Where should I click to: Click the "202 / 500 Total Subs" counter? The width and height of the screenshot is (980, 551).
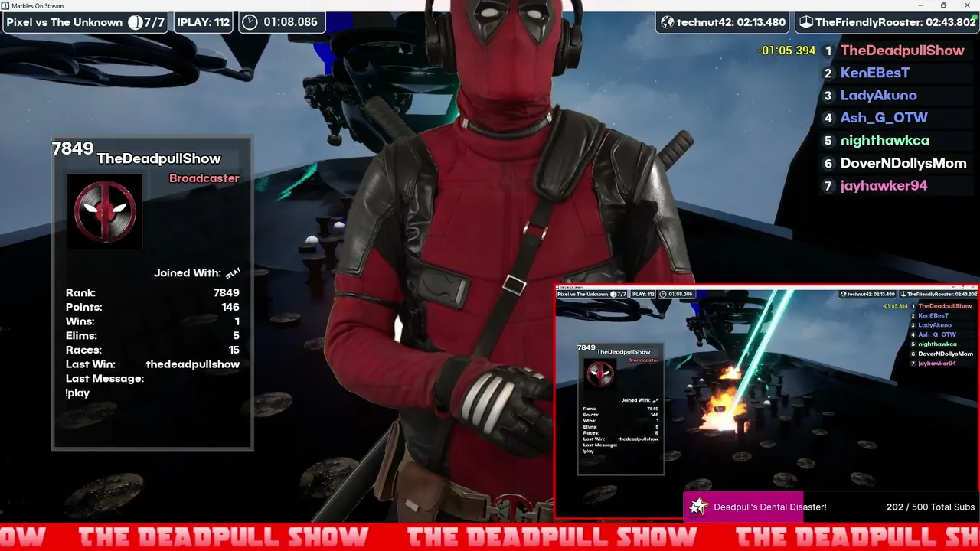point(930,507)
